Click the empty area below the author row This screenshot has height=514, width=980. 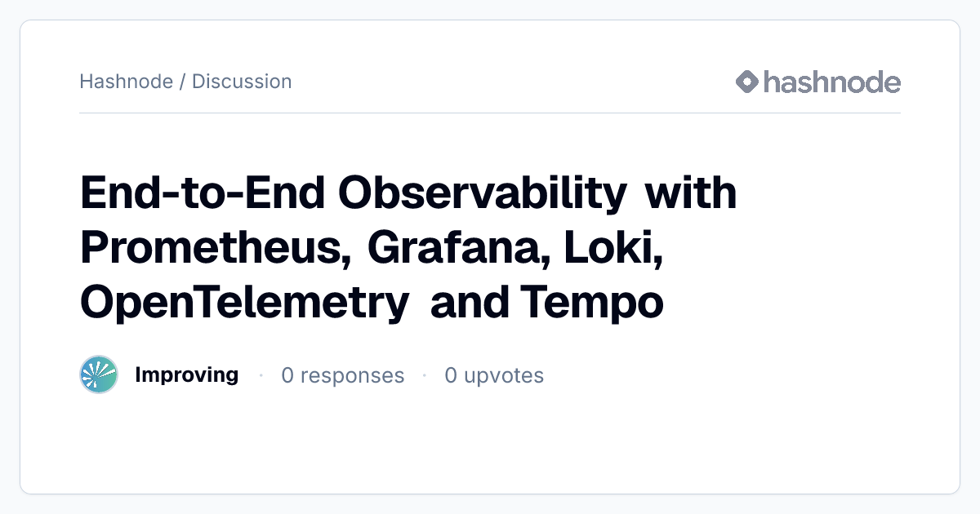[x=490, y=445]
